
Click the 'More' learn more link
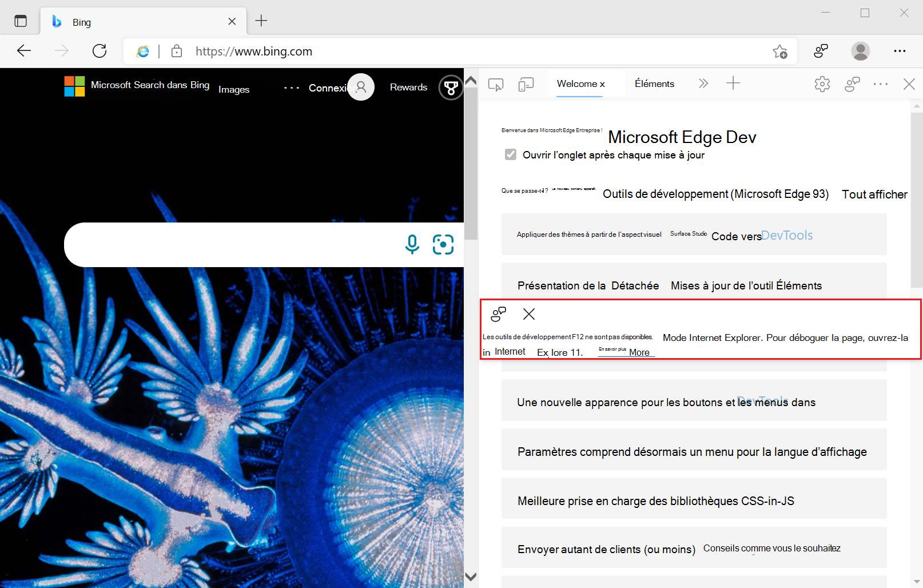639,352
